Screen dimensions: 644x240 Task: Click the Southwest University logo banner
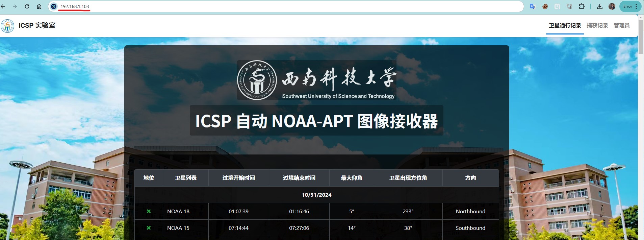[316, 80]
